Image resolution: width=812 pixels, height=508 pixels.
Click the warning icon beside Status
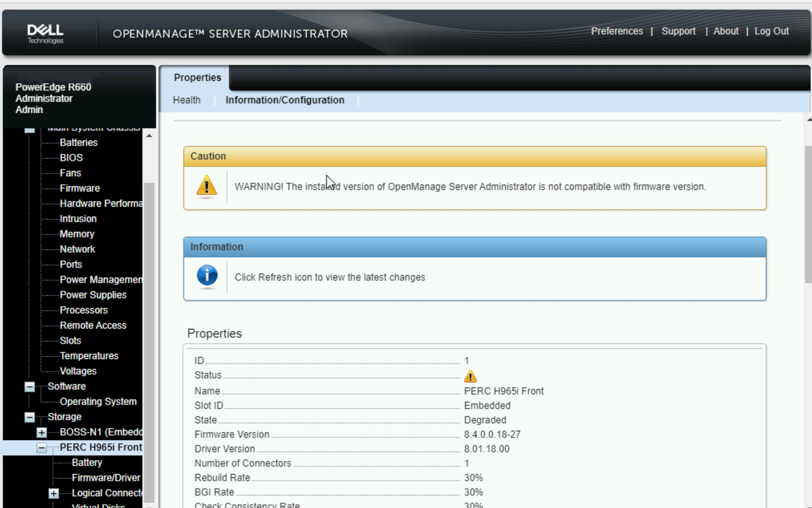470,376
